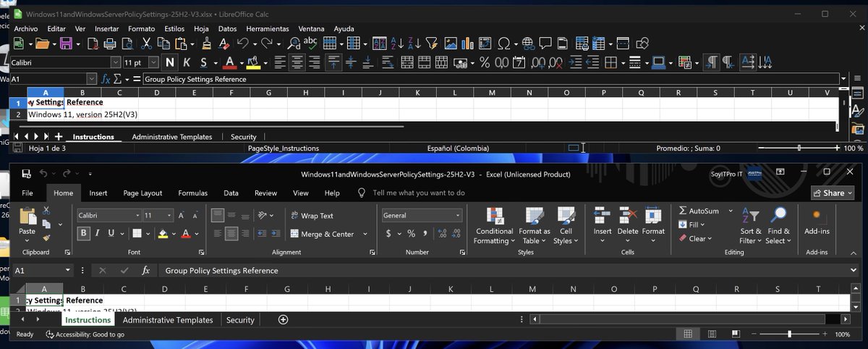Click Excel Add-ins button

pos(817,222)
